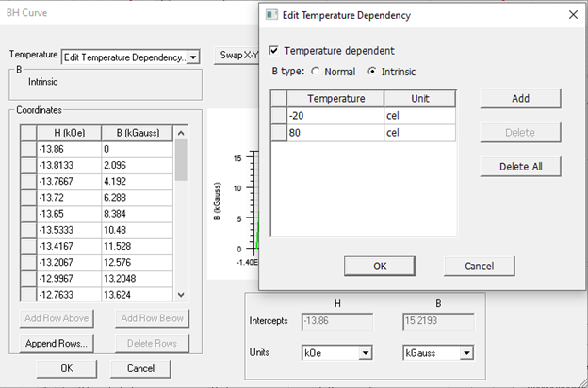Select the B cell 4.192
The height and width of the screenshot is (388, 588).
tap(137, 182)
